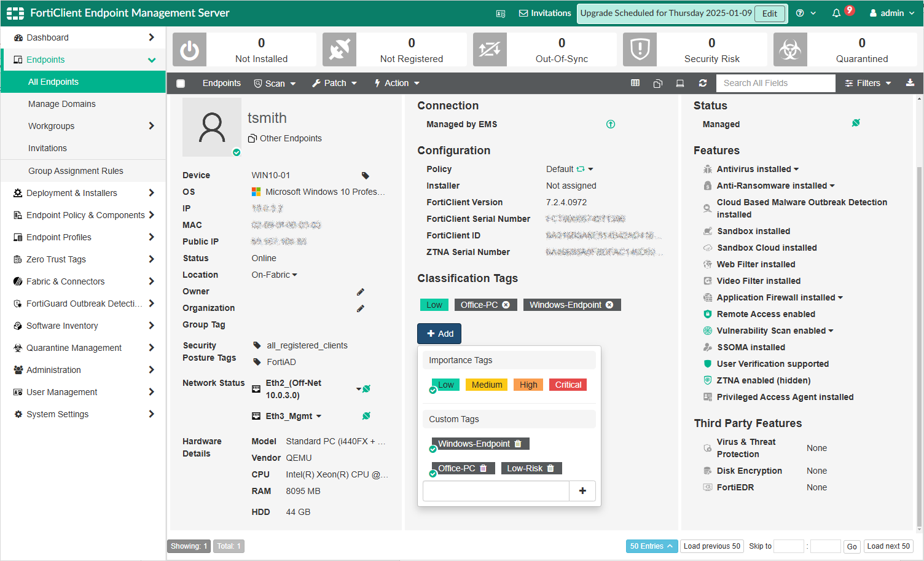Select the Low importance tag
The height and width of the screenshot is (561, 924).
point(445,385)
